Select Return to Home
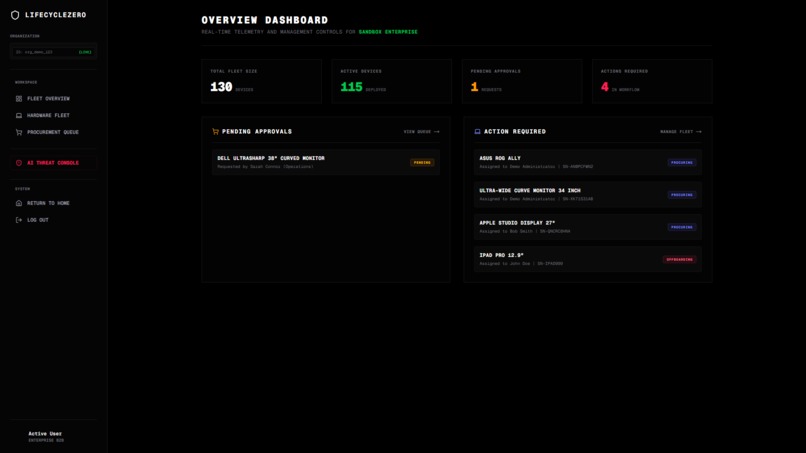Image resolution: width=806 pixels, height=453 pixels. 53,203
